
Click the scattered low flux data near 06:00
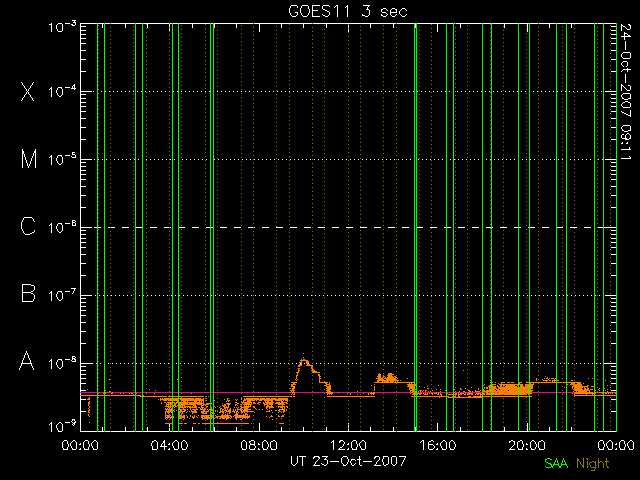pyautogui.click(x=224, y=409)
